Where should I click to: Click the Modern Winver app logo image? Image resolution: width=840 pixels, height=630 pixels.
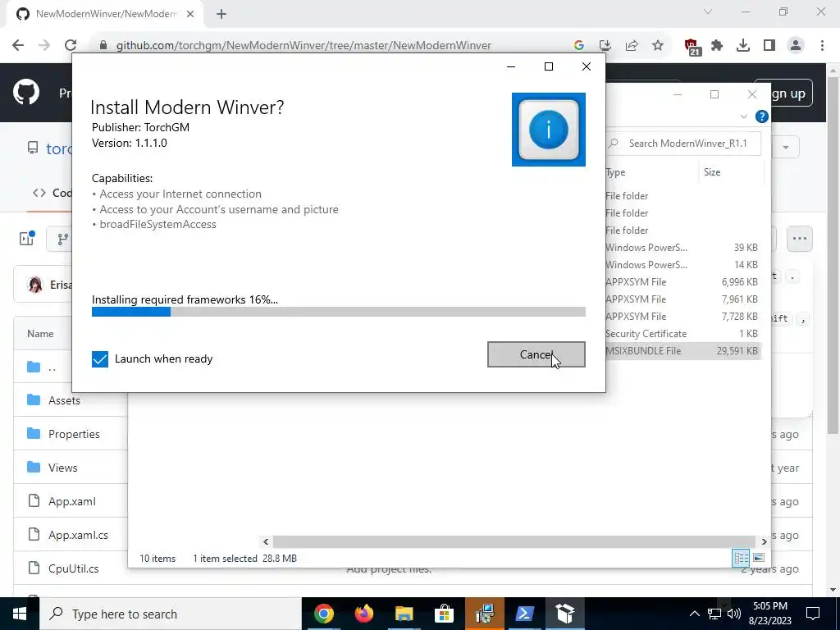[x=549, y=130]
